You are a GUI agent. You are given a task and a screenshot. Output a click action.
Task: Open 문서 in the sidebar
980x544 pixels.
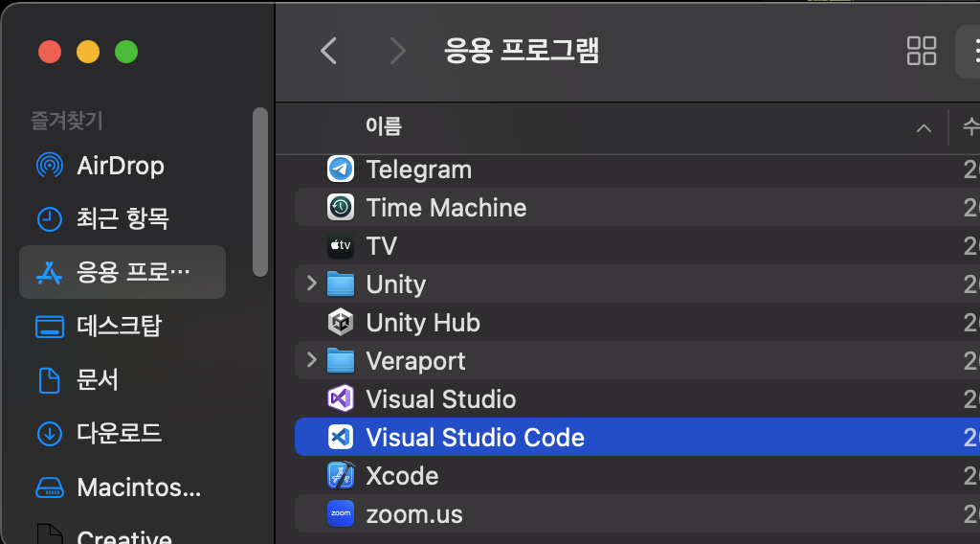tap(122, 379)
